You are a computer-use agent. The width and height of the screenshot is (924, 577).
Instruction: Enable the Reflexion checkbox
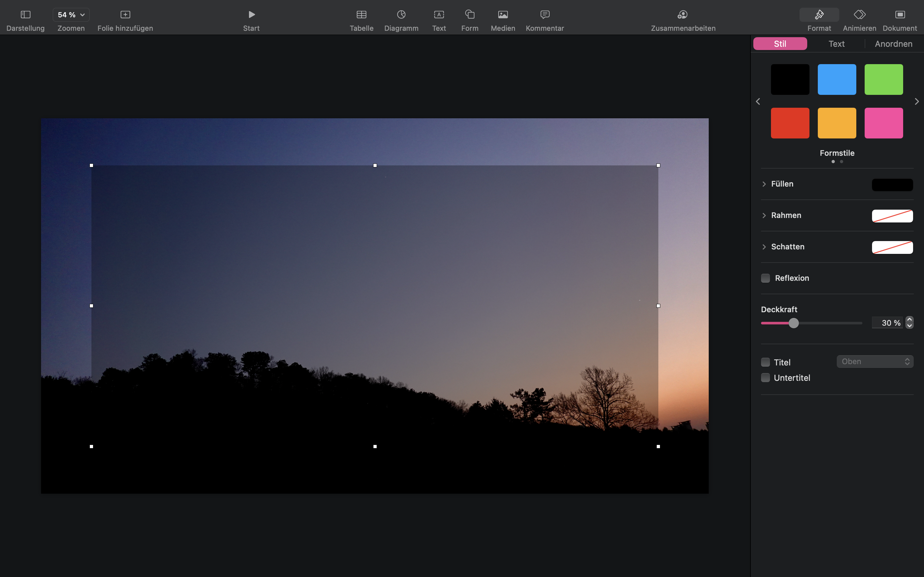click(765, 278)
